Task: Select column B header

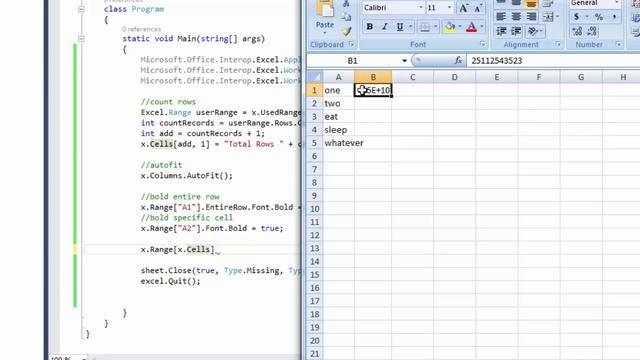Action: click(373, 77)
